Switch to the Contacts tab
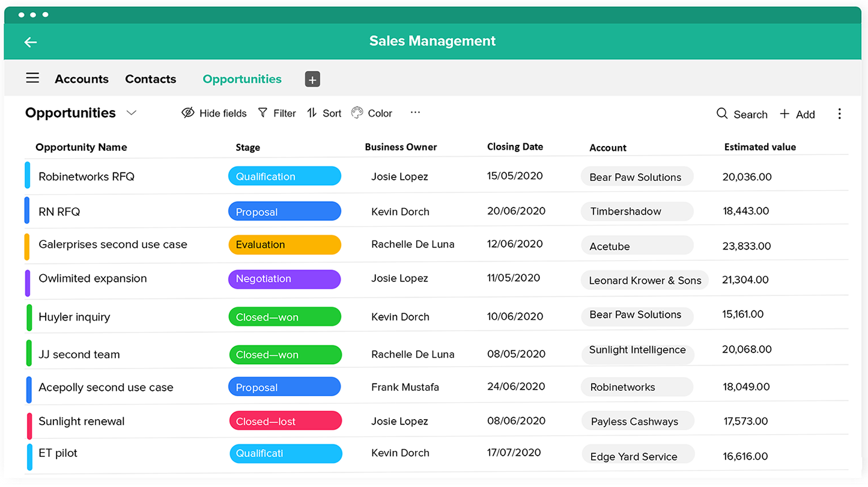Screen dimensions: 868x487 (x=151, y=79)
